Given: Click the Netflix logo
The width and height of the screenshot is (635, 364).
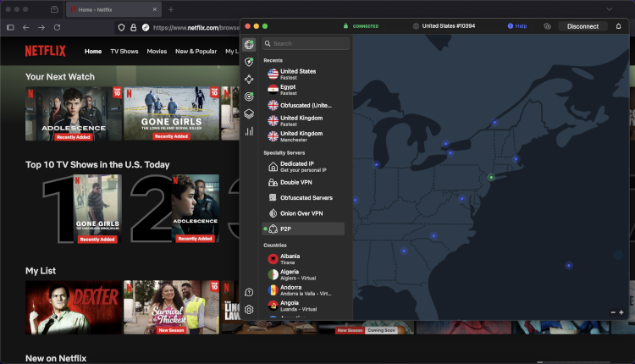Looking at the screenshot, I should tap(46, 51).
